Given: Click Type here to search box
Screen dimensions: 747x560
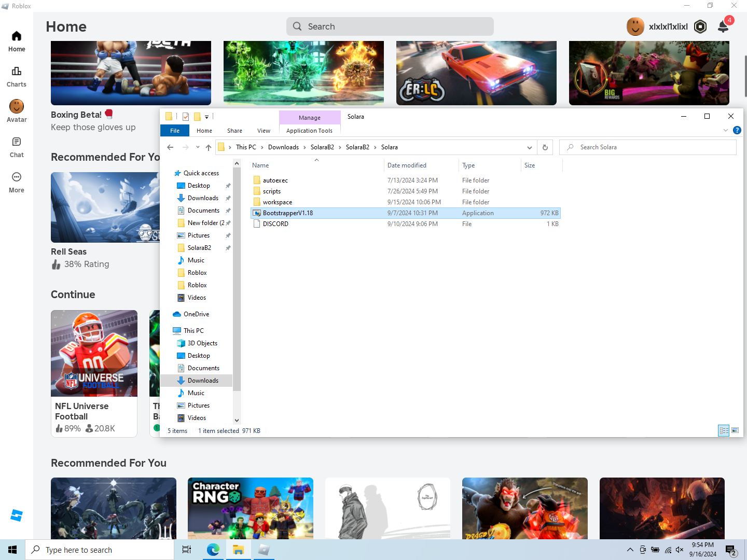Looking at the screenshot, I should point(100,550).
